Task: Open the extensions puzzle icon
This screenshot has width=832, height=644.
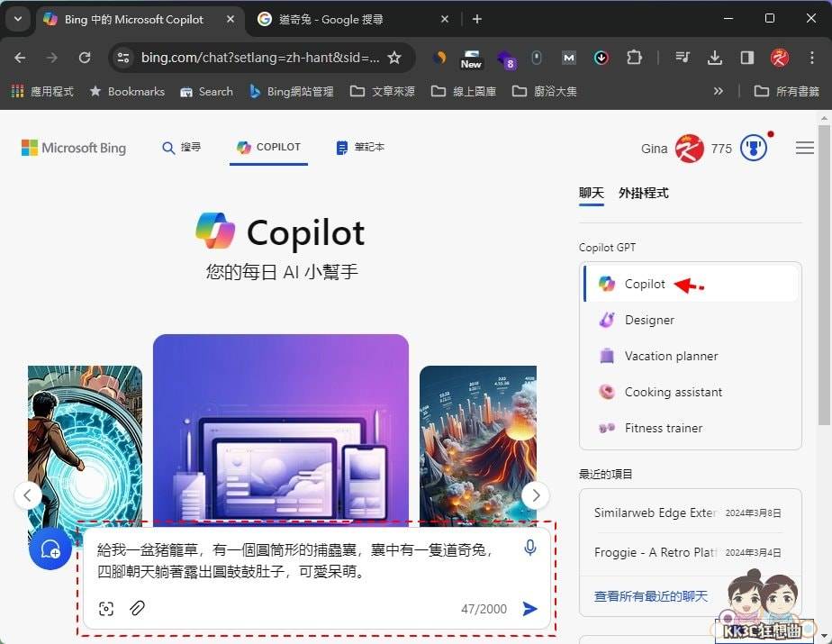Action: (x=634, y=58)
